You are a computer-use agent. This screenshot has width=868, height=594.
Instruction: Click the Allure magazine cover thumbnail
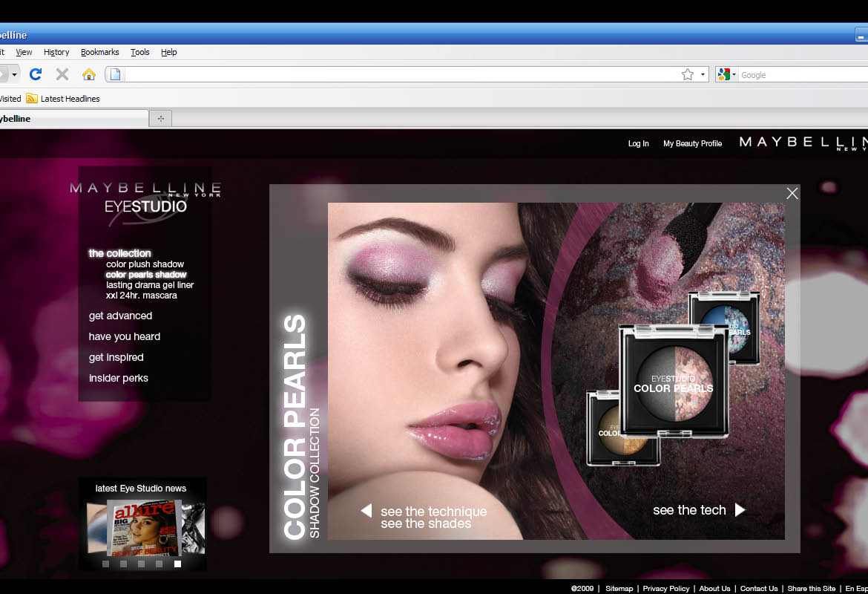pyautogui.click(x=144, y=528)
